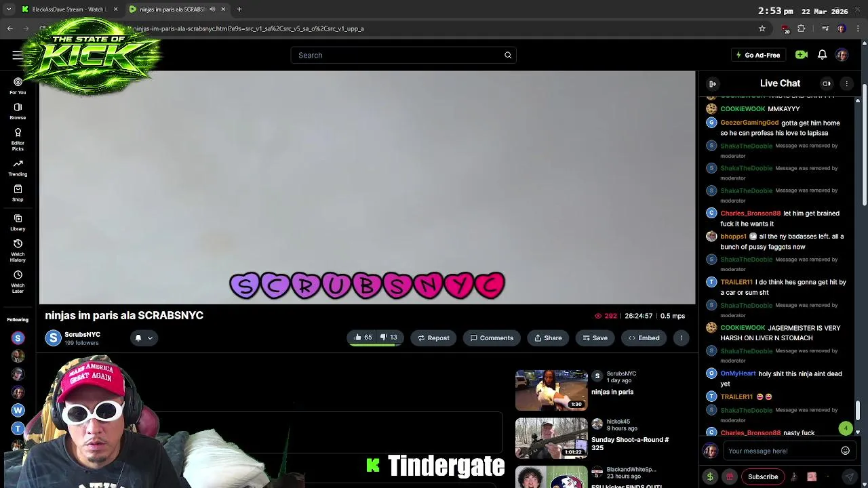Close the ninjas im paris tab
This screenshot has height=488, width=868.
(x=223, y=9)
